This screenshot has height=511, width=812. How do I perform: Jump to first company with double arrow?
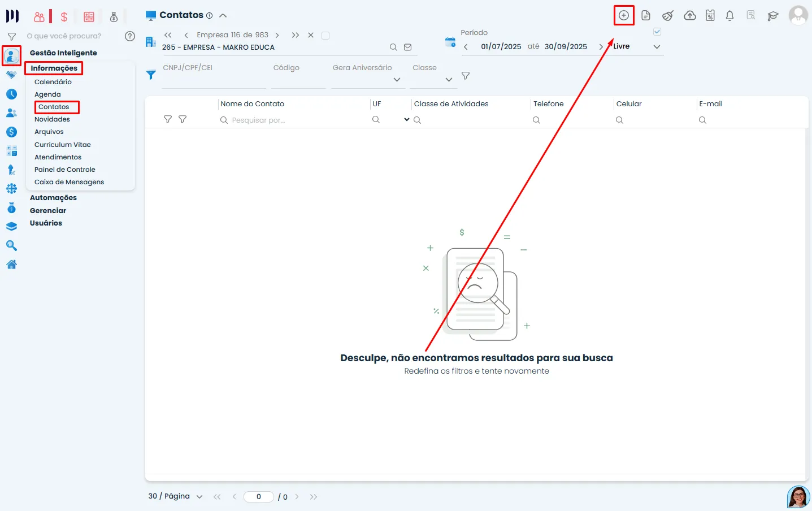tap(168, 35)
